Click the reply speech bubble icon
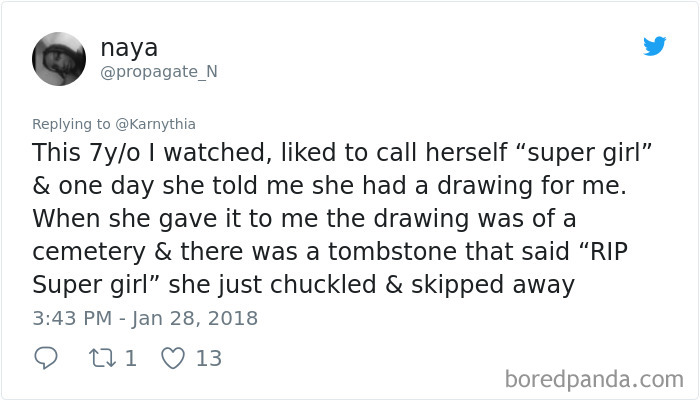The width and height of the screenshot is (700, 401). pyautogui.click(x=44, y=357)
